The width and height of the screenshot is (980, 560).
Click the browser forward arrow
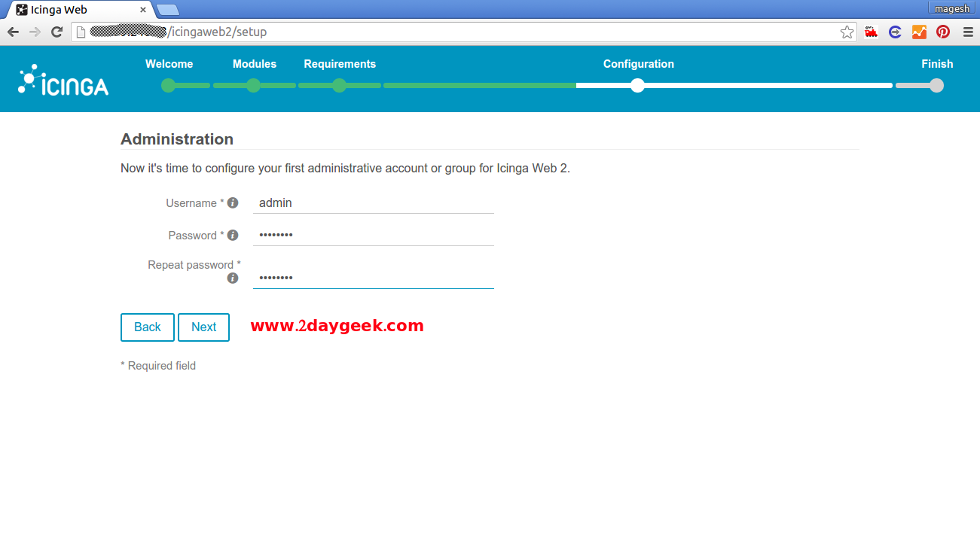coord(35,32)
